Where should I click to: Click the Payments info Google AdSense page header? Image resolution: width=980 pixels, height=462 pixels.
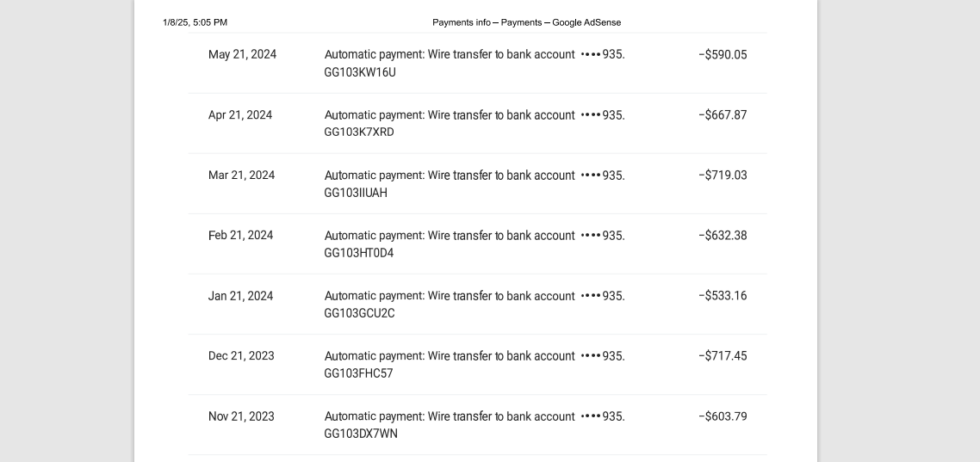(x=527, y=22)
